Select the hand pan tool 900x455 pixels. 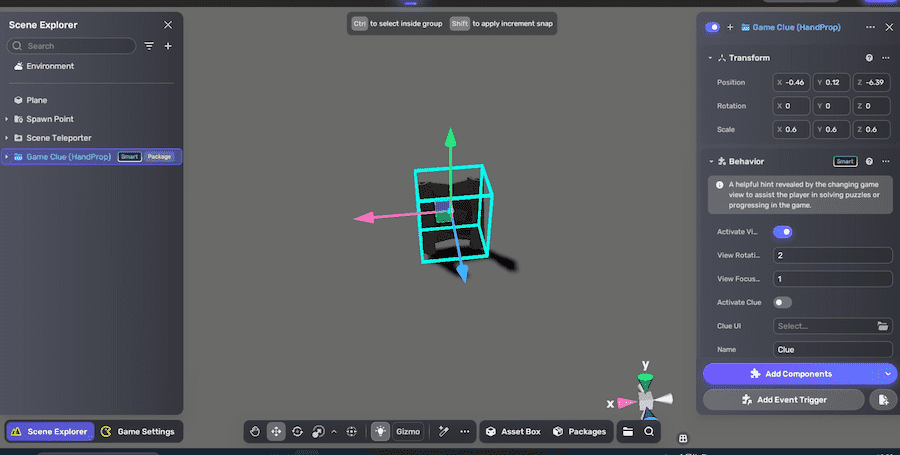255,432
